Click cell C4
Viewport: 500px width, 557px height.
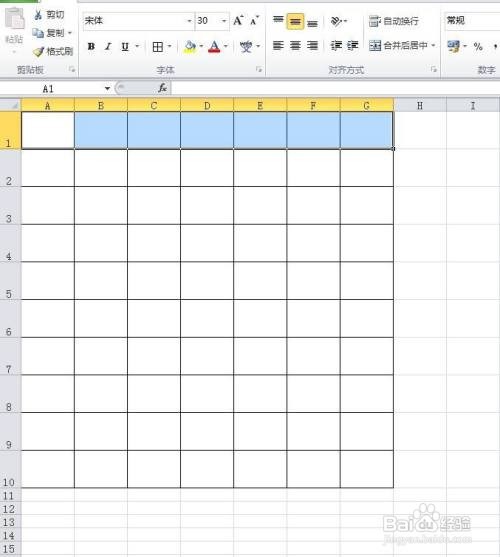pos(154,243)
